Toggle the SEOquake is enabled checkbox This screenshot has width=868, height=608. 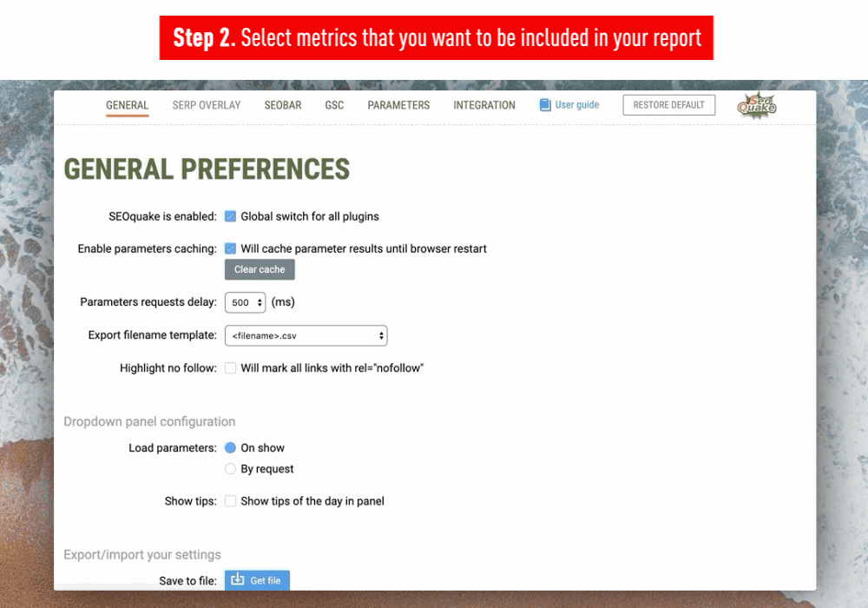[230, 216]
